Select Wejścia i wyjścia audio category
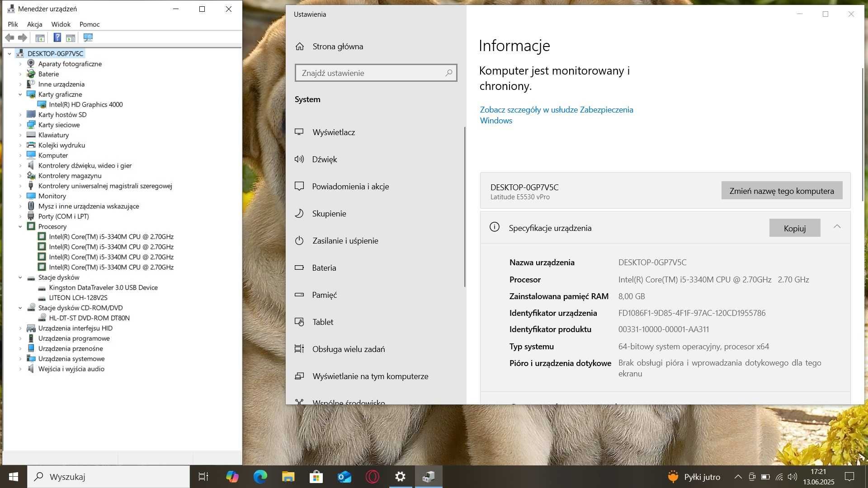Viewport: 868px width, 488px height. pyautogui.click(x=71, y=369)
